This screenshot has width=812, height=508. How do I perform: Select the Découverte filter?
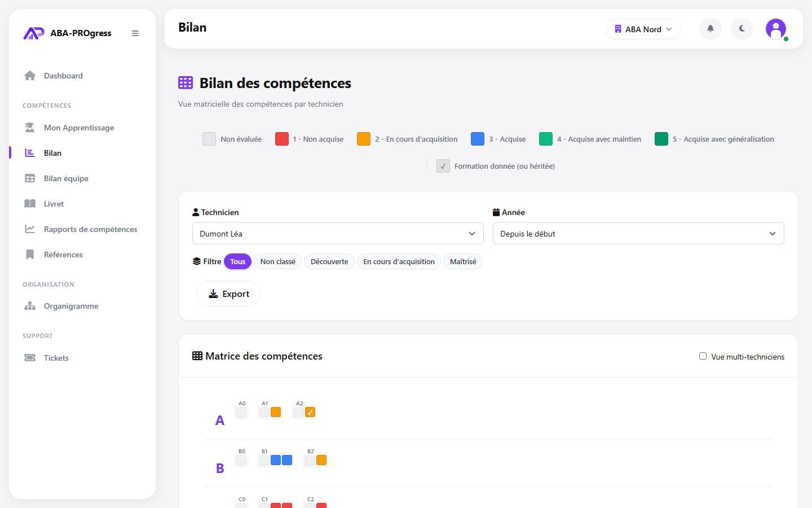pyautogui.click(x=329, y=261)
